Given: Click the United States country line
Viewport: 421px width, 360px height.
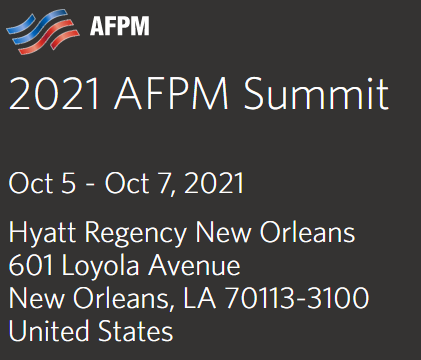Looking at the screenshot, I should click(x=91, y=330).
